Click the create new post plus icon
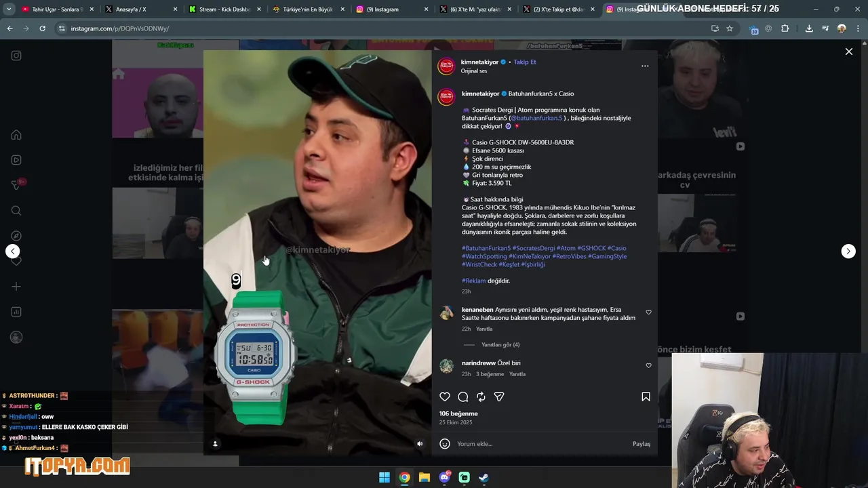Screen dimensions: 868x488 [16, 287]
